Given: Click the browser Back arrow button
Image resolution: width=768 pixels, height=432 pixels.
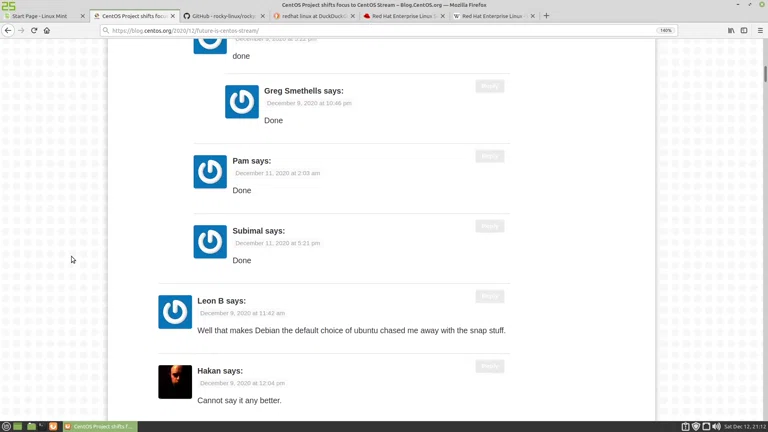Looking at the screenshot, I should tap(8, 30).
